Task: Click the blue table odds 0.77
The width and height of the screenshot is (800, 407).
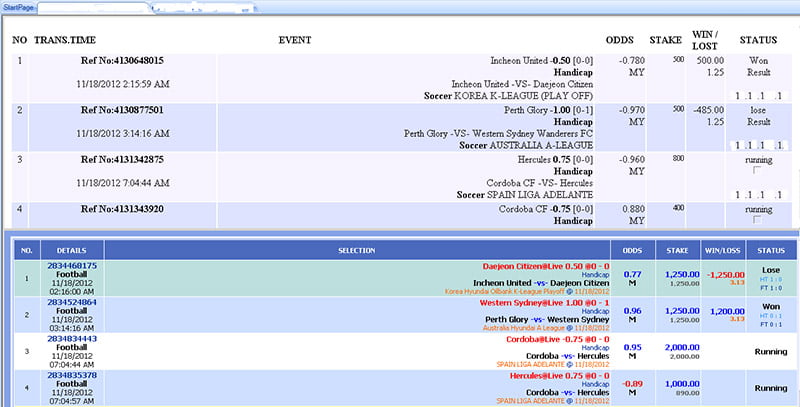Action: (633, 274)
